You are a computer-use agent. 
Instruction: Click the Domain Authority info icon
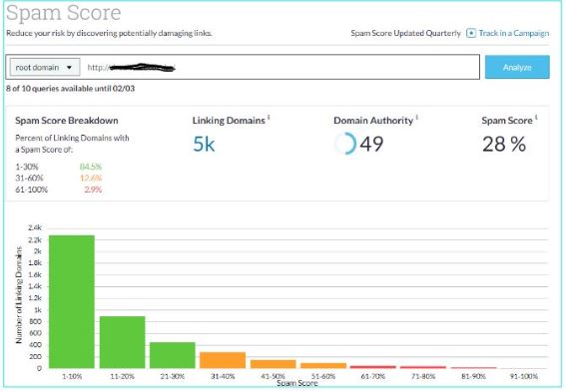point(417,117)
